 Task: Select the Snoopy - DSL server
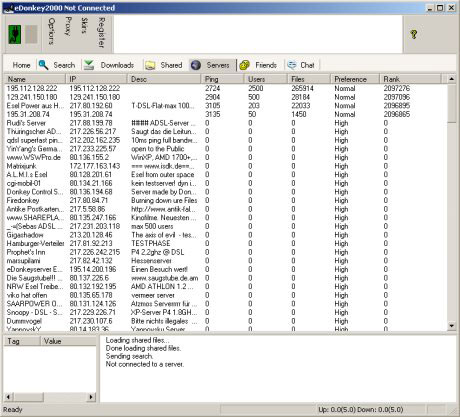(x=225, y=312)
